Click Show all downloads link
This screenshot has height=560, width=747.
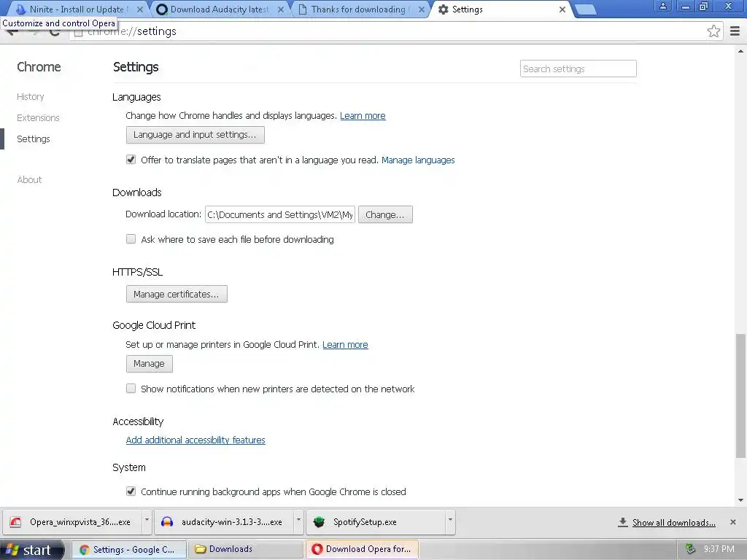tap(673, 523)
